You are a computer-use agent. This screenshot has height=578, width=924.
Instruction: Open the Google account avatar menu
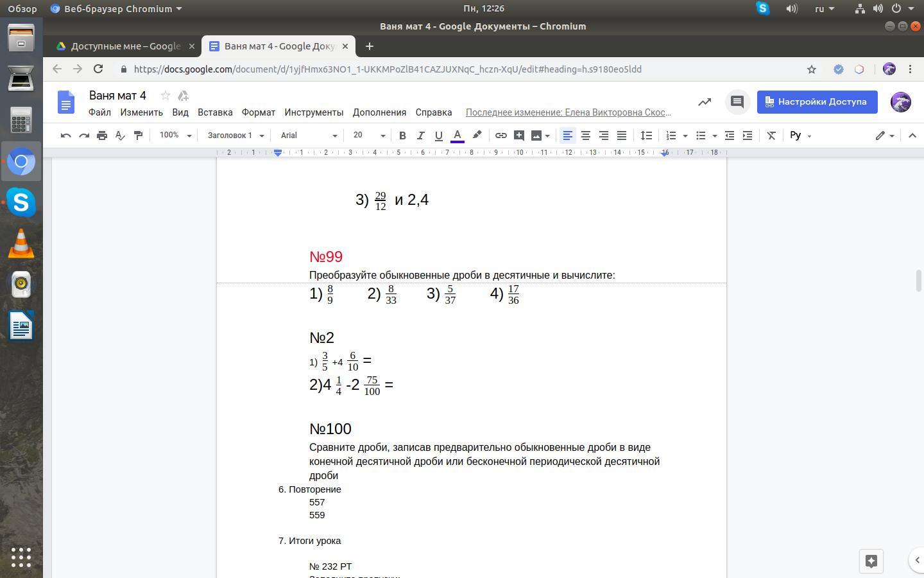901,102
